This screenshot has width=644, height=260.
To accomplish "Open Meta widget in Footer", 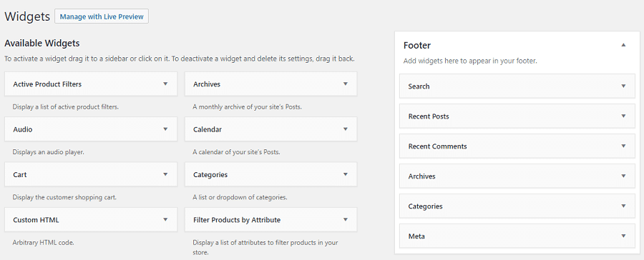I will pos(517,236).
